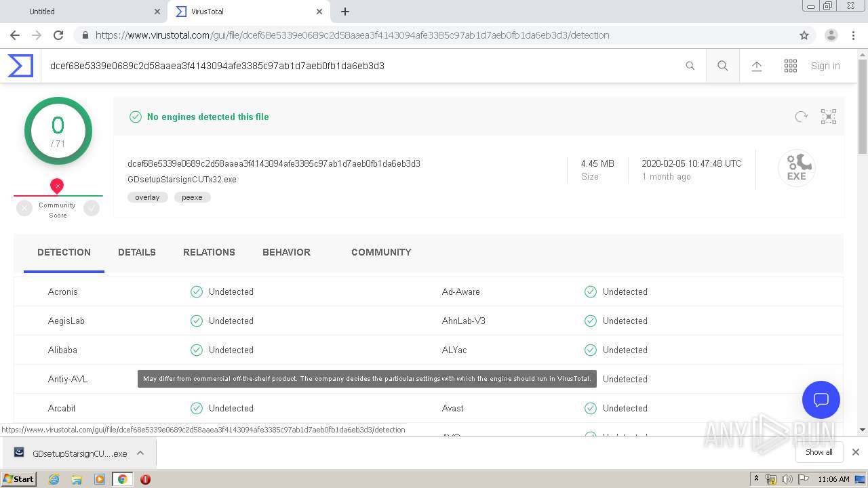Click the red stop-sign taskbar icon
This screenshot has width=868, height=488.
tap(145, 479)
